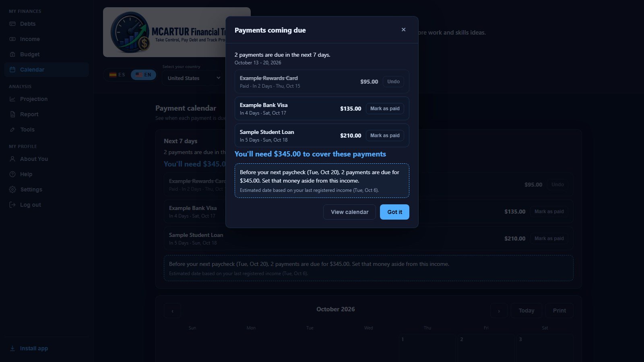Select October 1 calendar day cell
Image resolution: width=644 pixels, height=362 pixels.
pos(427,348)
